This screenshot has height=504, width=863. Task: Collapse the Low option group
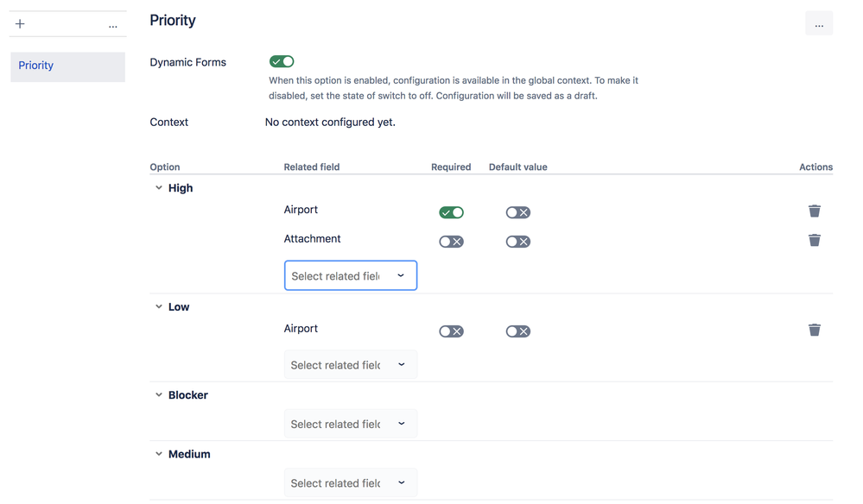point(158,306)
